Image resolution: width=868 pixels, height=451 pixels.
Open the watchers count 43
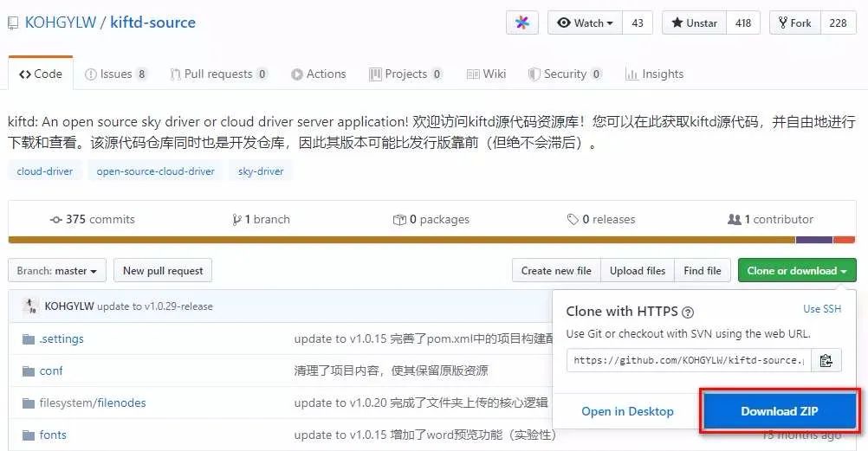(638, 23)
